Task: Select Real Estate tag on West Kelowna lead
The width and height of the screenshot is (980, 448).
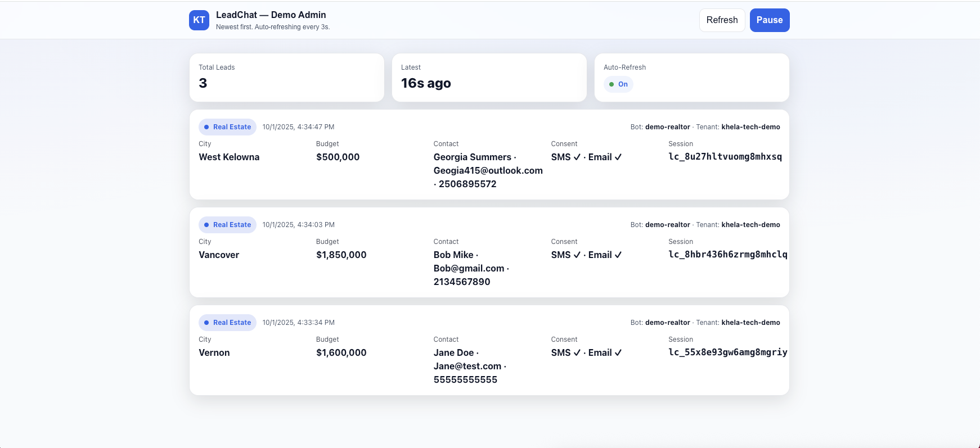Action: tap(227, 127)
